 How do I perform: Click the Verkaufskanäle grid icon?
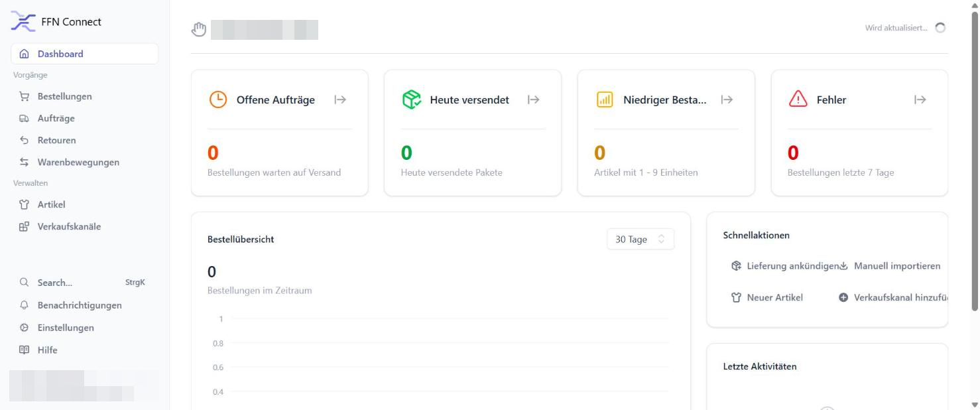click(25, 226)
